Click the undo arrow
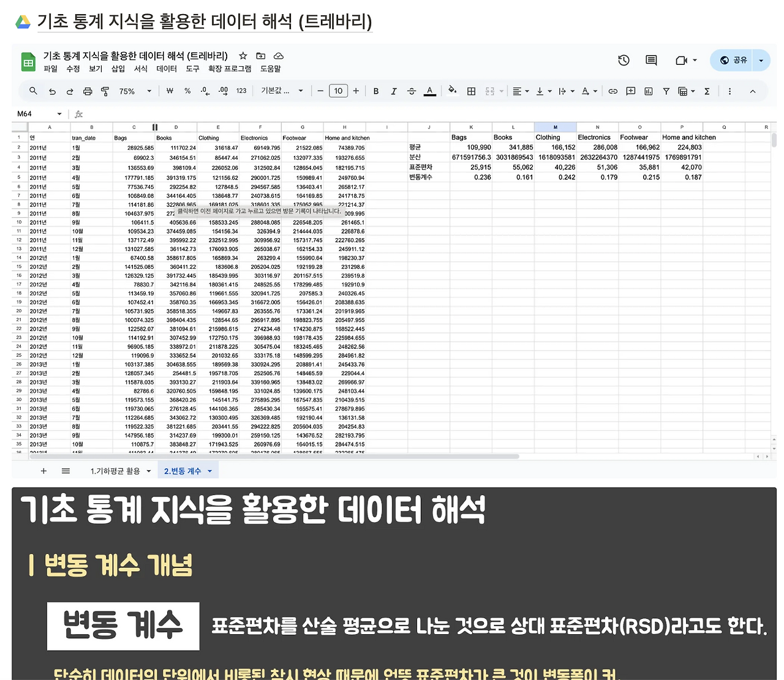784x680 pixels. 53,91
